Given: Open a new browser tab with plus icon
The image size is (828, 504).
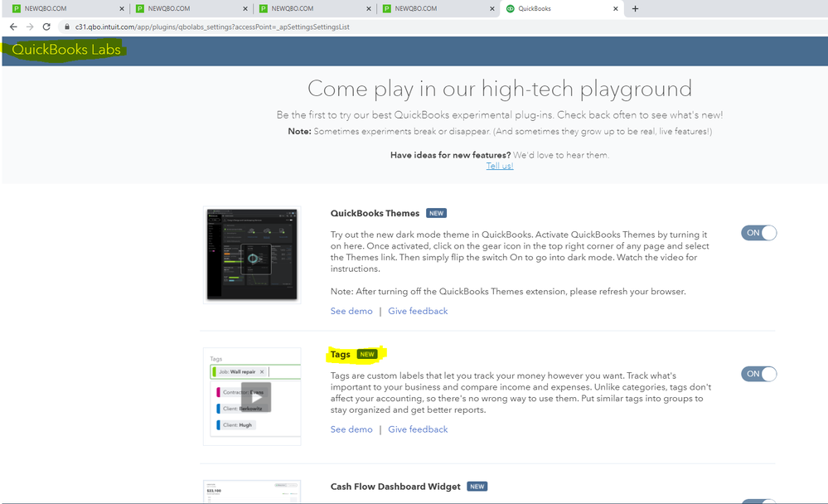Looking at the screenshot, I should click(x=635, y=8).
